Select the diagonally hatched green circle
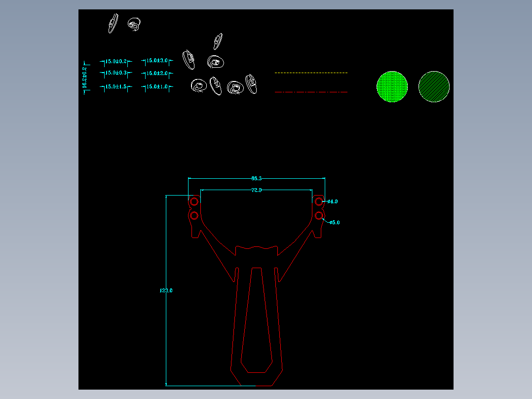This screenshot has width=532, height=399. [434, 86]
